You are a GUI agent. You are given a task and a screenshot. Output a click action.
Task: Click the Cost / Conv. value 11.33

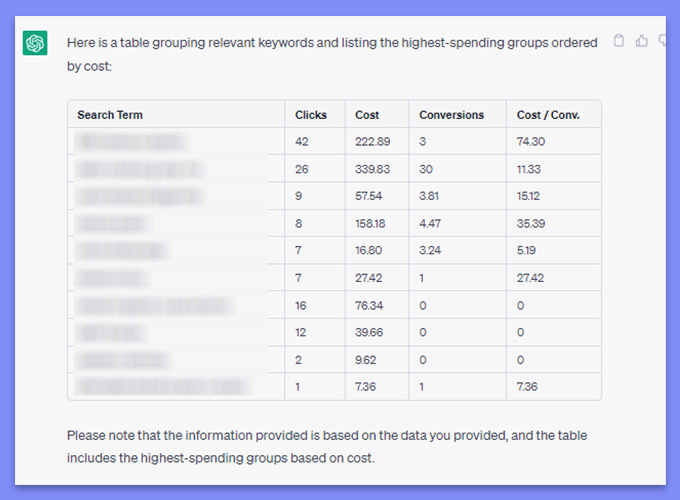(x=529, y=169)
